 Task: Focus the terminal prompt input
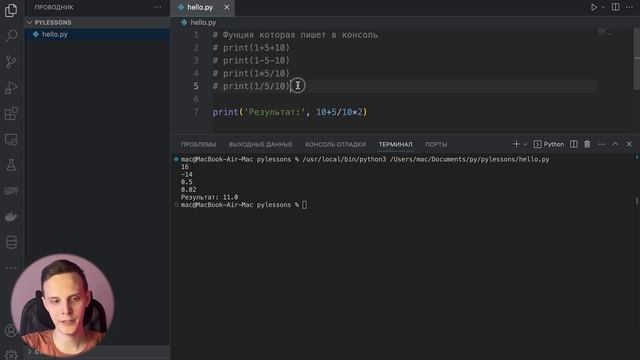(304, 205)
